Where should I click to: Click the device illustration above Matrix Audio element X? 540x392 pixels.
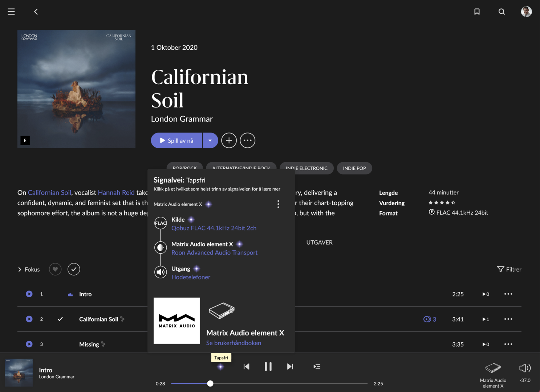click(222, 311)
